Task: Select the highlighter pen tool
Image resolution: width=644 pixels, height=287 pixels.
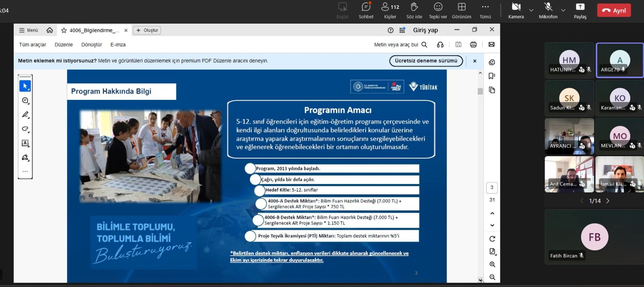Action: coord(25,115)
